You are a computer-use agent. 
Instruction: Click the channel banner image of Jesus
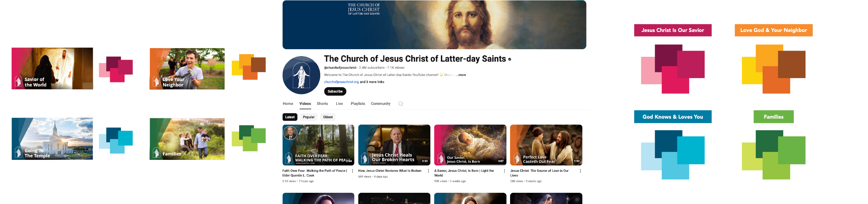tap(434, 25)
